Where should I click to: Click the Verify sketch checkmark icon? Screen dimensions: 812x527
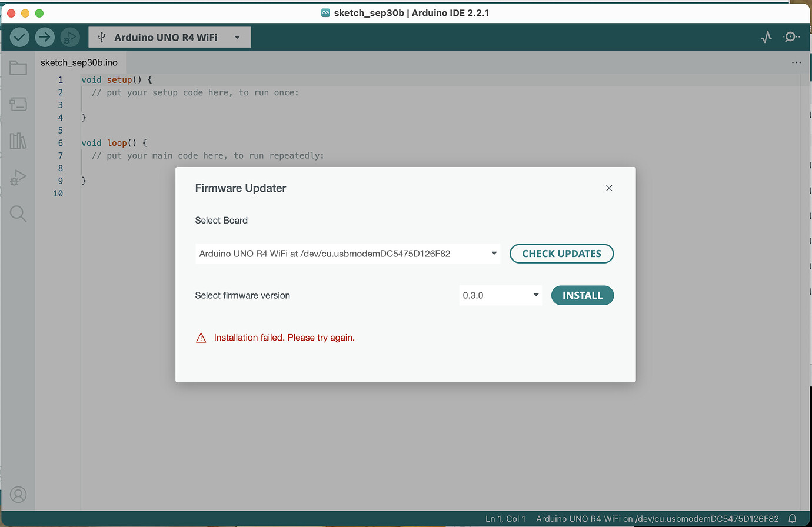click(x=19, y=36)
